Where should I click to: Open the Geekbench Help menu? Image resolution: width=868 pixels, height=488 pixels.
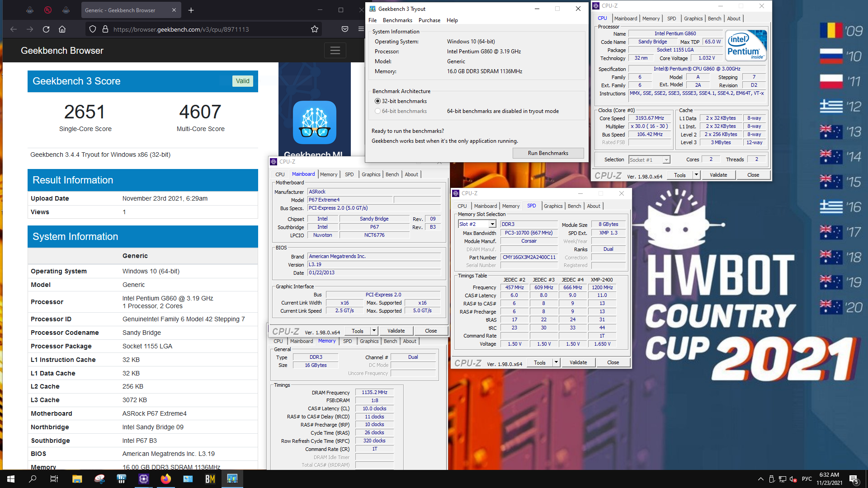pos(452,20)
